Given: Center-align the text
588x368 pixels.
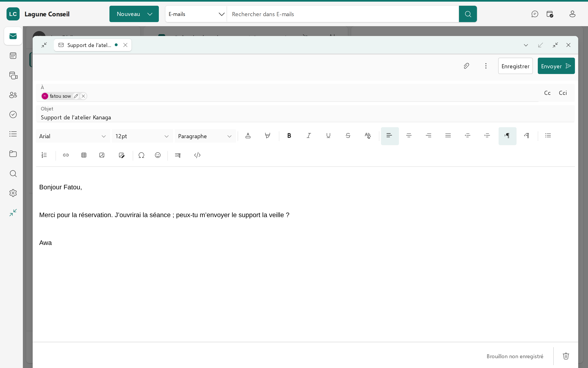Looking at the screenshot, I should pyautogui.click(x=409, y=136).
